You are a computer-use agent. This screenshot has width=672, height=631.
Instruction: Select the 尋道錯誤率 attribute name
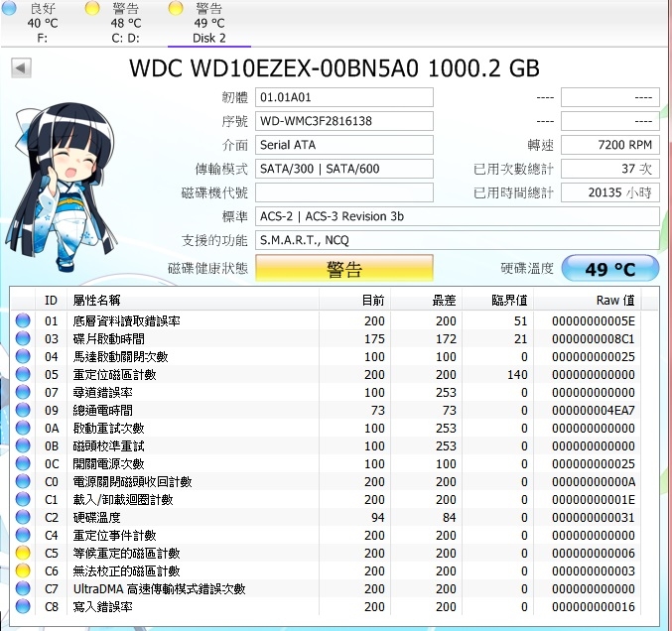coord(103,393)
